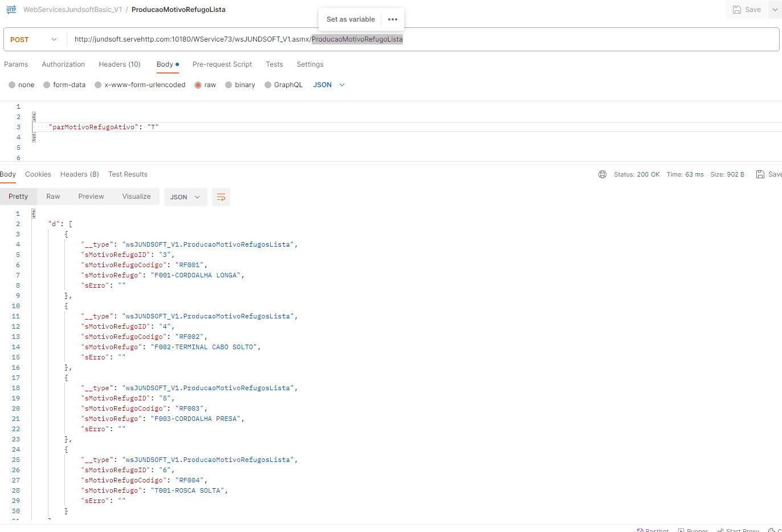Switch to the response Headers (8) tab
The image size is (782, 532).
(x=80, y=174)
